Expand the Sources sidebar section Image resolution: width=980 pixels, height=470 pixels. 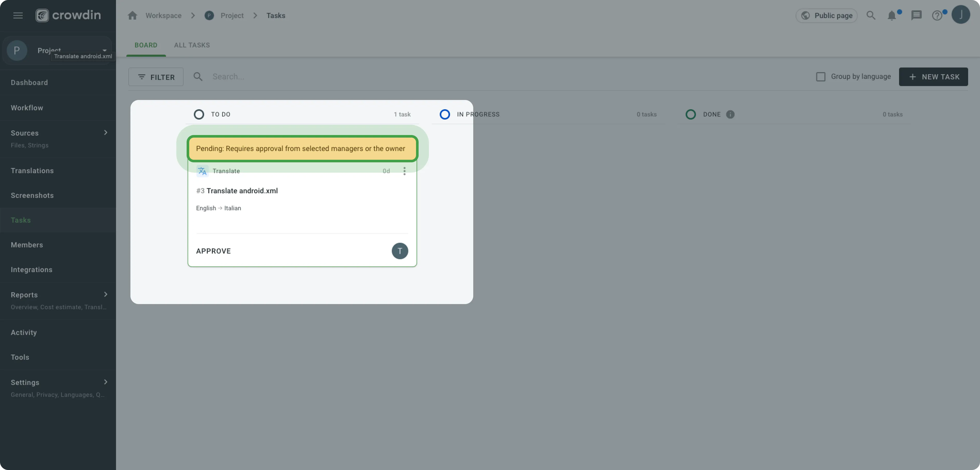(105, 133)
